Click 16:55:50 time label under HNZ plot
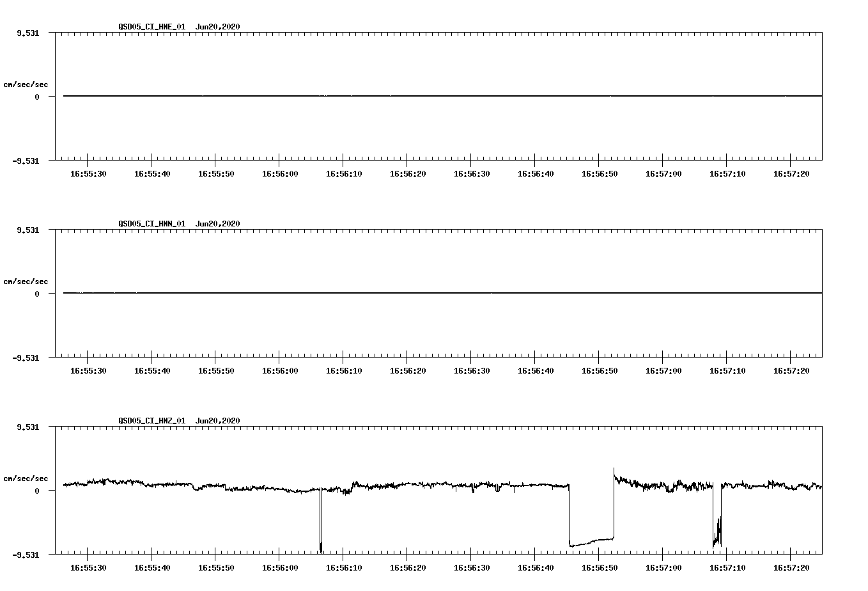 point(216,568)
